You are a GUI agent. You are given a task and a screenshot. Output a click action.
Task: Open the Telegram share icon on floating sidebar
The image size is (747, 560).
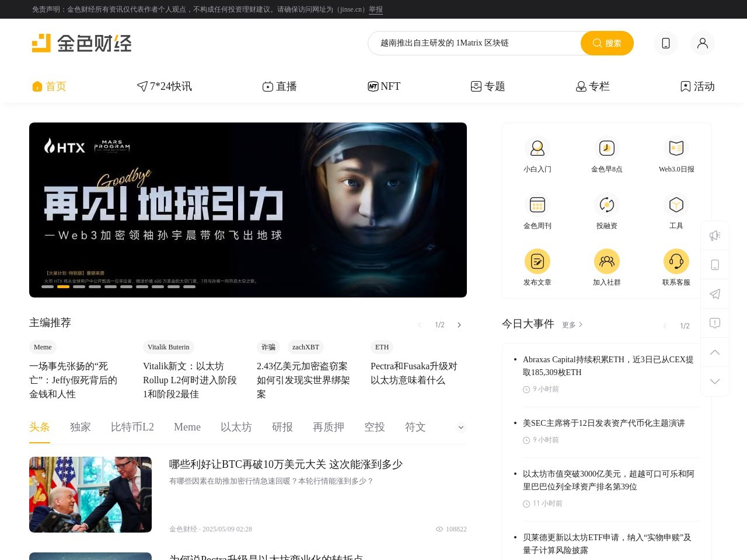(x=715, y=294)
